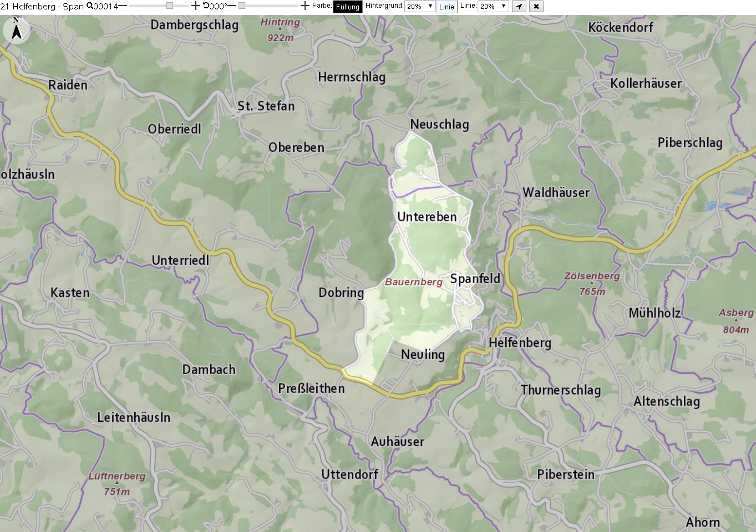Click the zoom slider handle
Image resolution: width=756 pixels, height=532 pixels.
[170, 6]
